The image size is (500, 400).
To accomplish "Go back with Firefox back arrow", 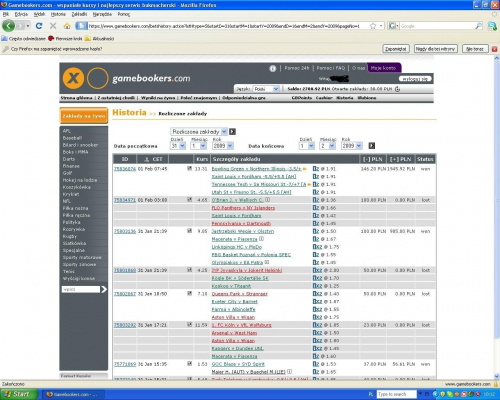I will (9, 26).
